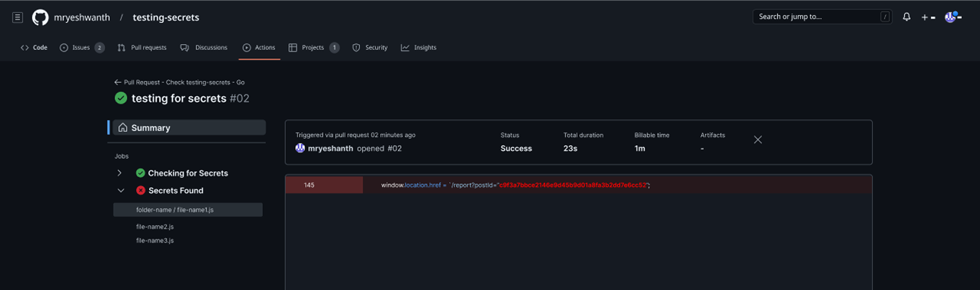Click the 1m billable time value
Screen dimensions: 980x290
tap(640, 148)
